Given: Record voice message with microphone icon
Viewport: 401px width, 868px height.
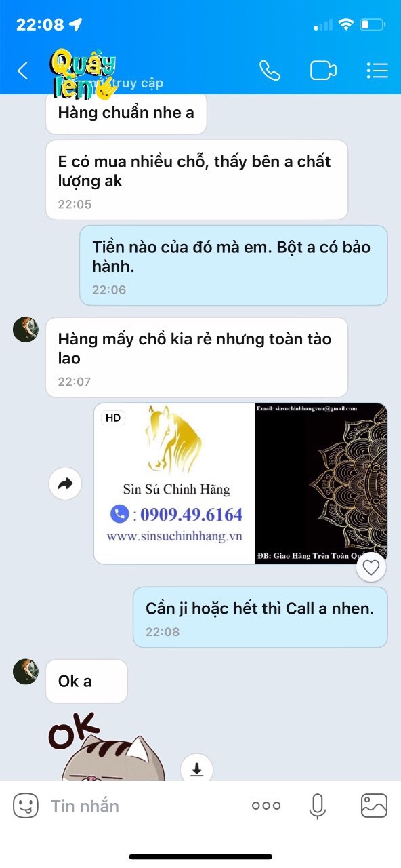Looking at the screenshot, I should pos(317,806).
